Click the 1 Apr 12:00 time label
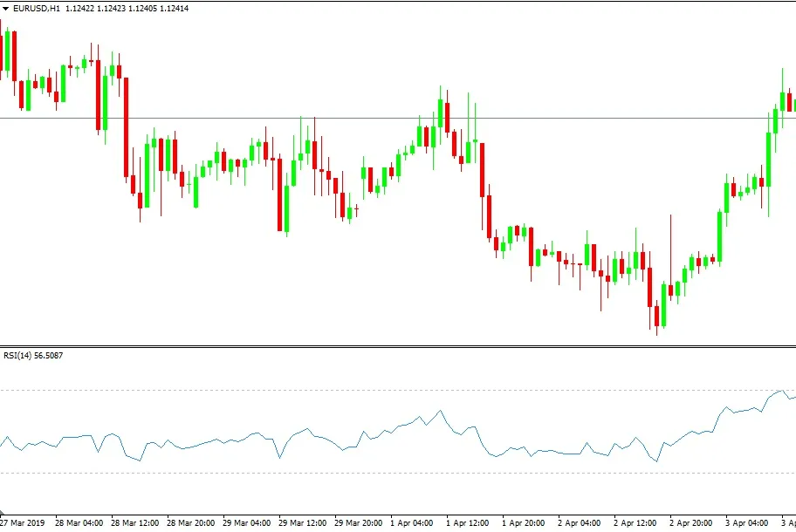This screenshot has width=796, height=532. pyautogui.click(x=468, y=523)
